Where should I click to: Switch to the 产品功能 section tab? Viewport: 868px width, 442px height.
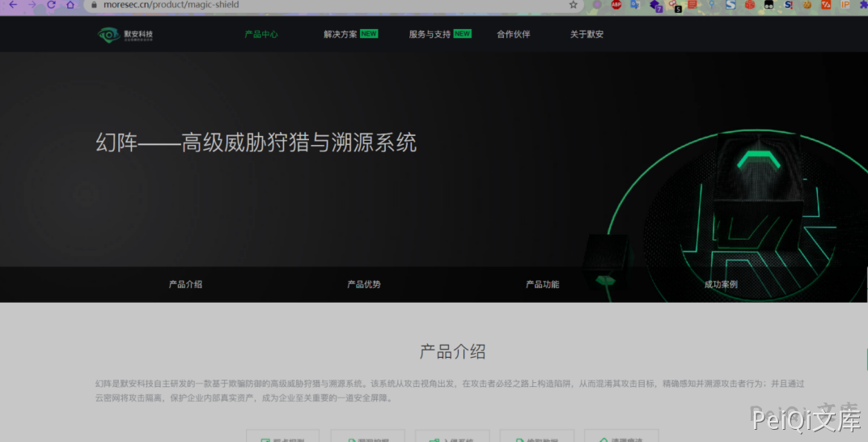click(x=542, y=285)
